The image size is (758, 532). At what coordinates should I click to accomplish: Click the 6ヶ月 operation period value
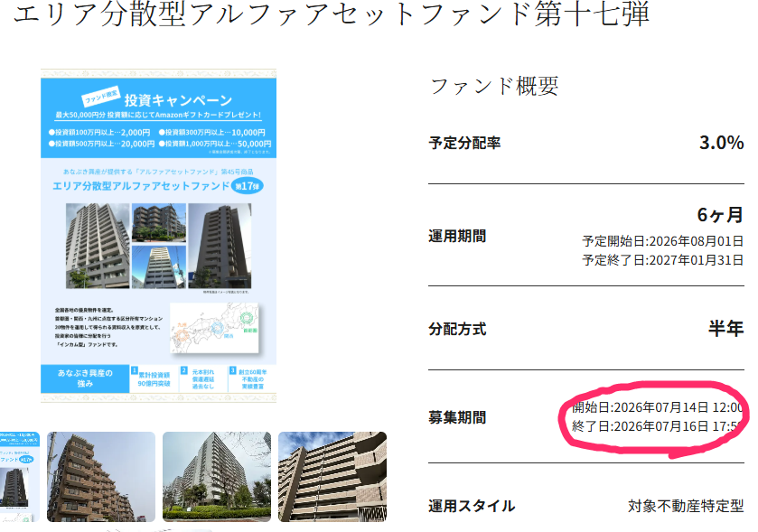(720, 215)
